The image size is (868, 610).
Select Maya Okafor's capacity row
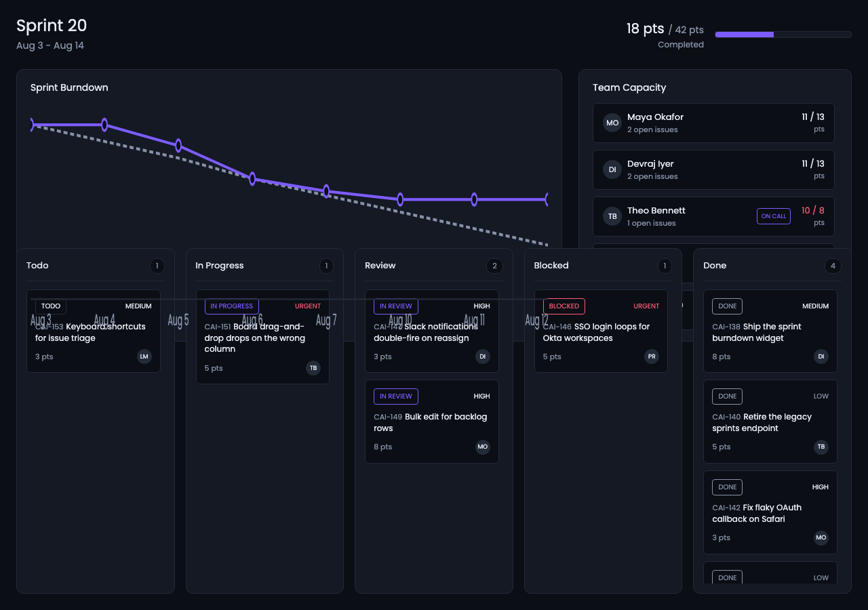tap(713, 123)
